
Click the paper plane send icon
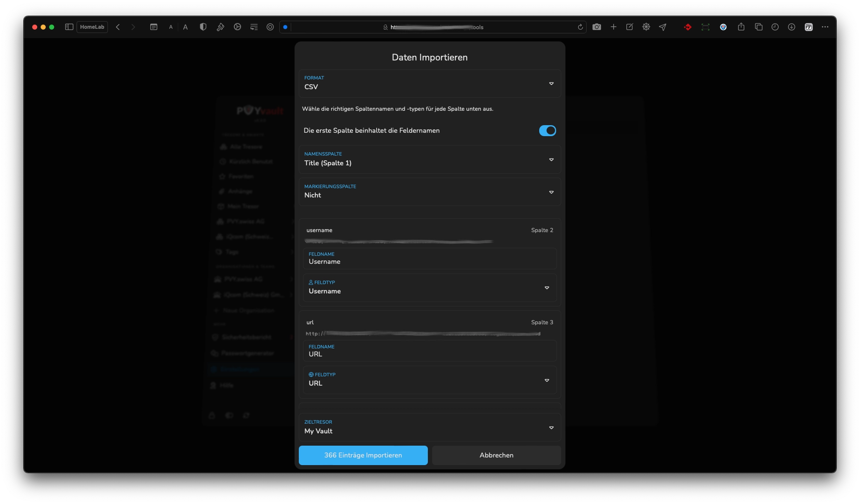[x=663, y=27]
